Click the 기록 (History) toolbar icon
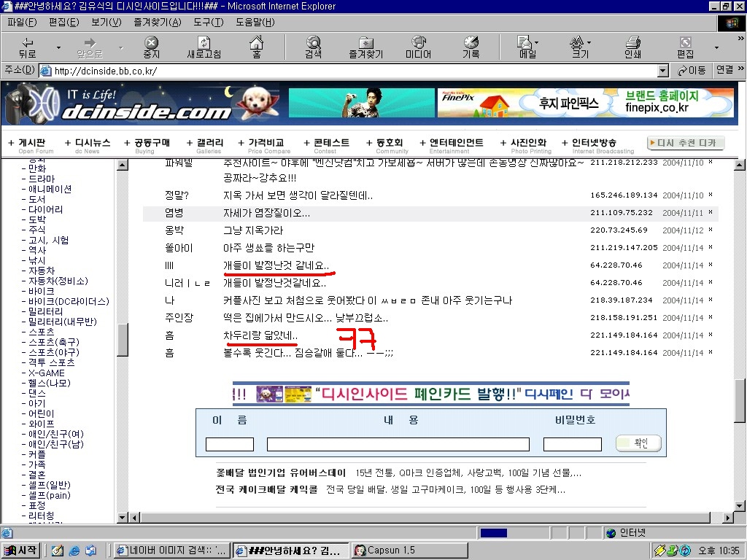Viewport: 747px width, 560px height. (x=471, y=47)
